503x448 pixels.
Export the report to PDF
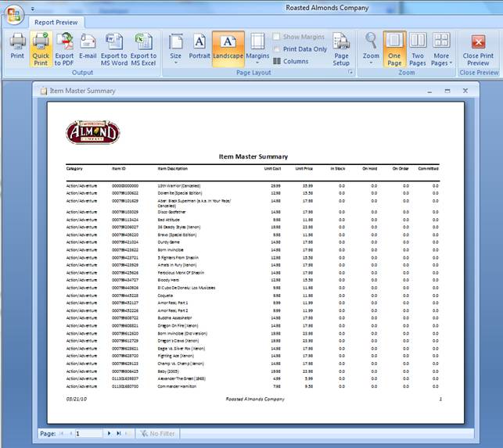point(64,48)
